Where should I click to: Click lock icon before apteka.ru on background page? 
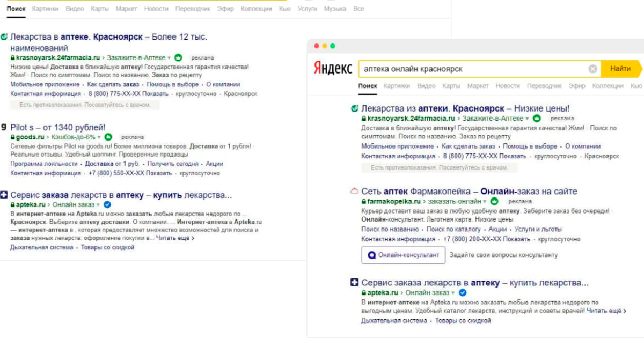(x=12, y=205)
